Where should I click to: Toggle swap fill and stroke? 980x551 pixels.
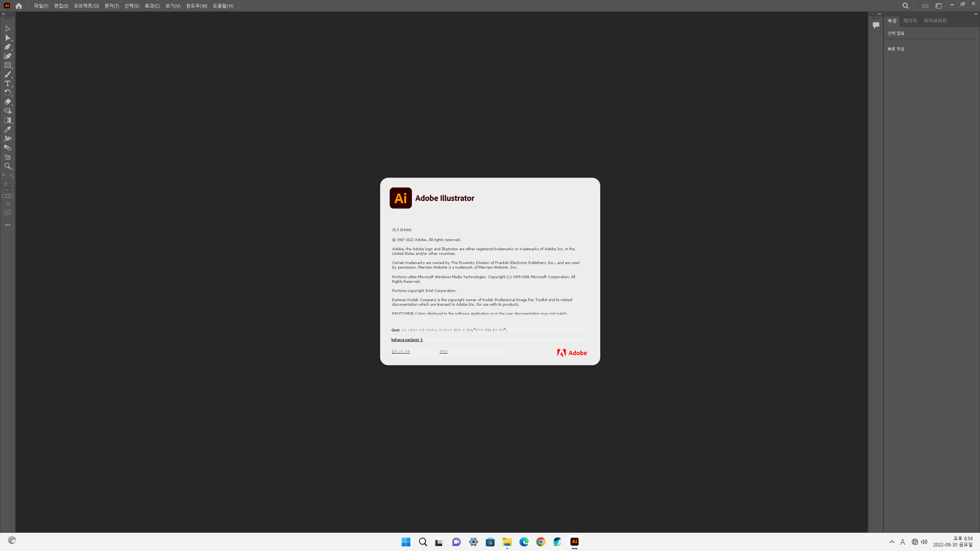[x=12, y=176]
